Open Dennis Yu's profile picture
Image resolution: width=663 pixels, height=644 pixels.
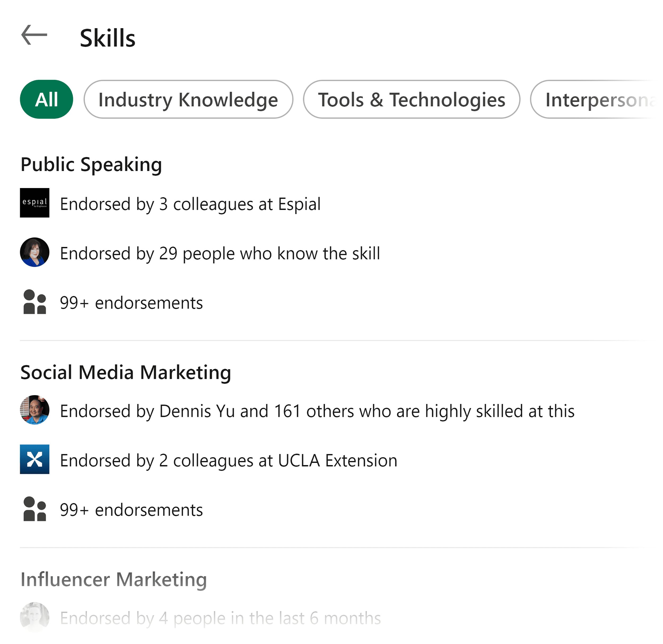(x=34, y=411)
